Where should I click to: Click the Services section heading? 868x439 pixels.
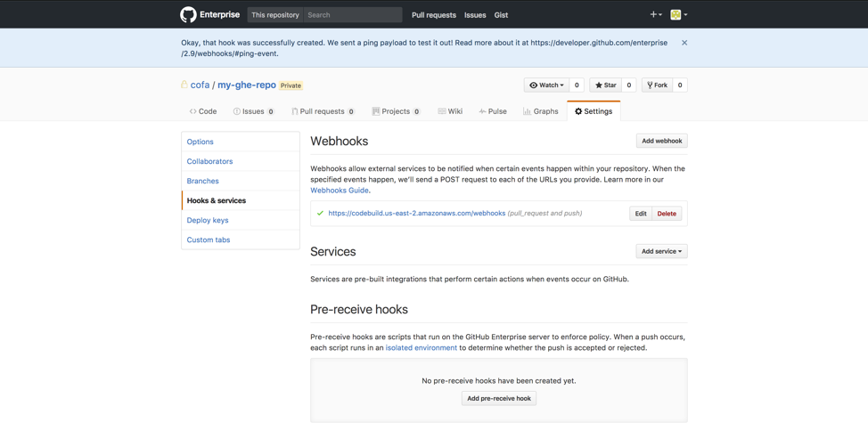332,252
